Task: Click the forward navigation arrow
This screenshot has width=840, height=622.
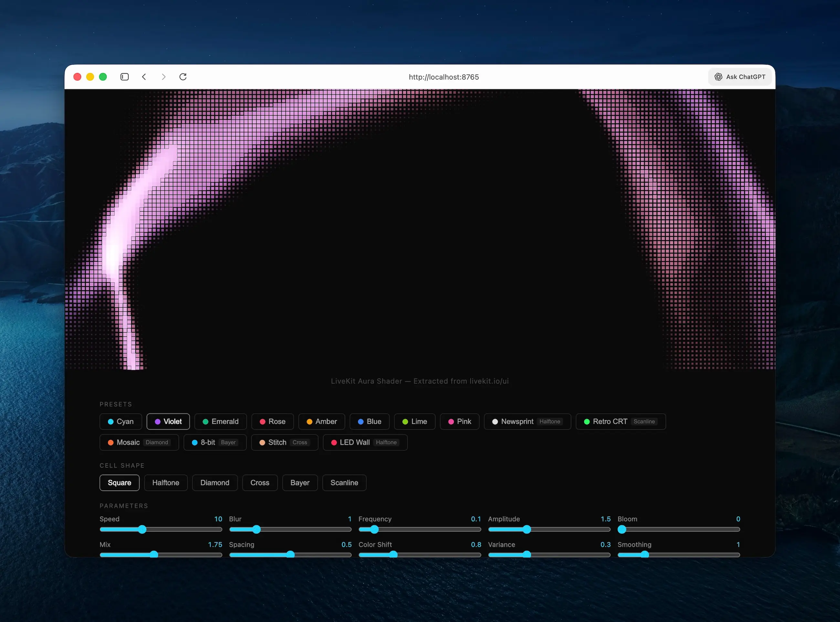Action: pos(163,77)
